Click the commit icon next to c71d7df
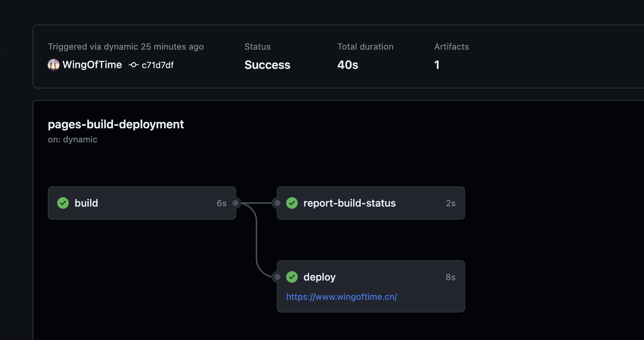Screen dimensions: 644x340 [133, 65]
